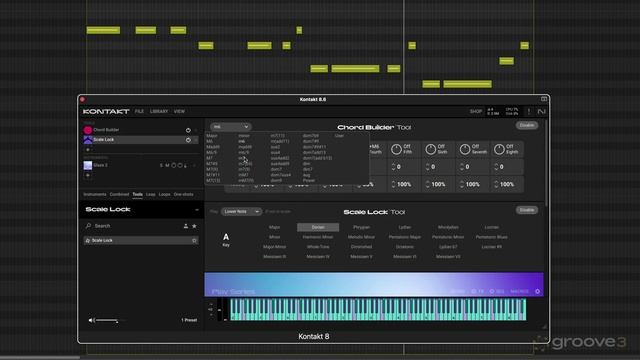Click the Chord Builder Disable button
The width and height of the screenshot is (640, 360).
tap(527, 125)
